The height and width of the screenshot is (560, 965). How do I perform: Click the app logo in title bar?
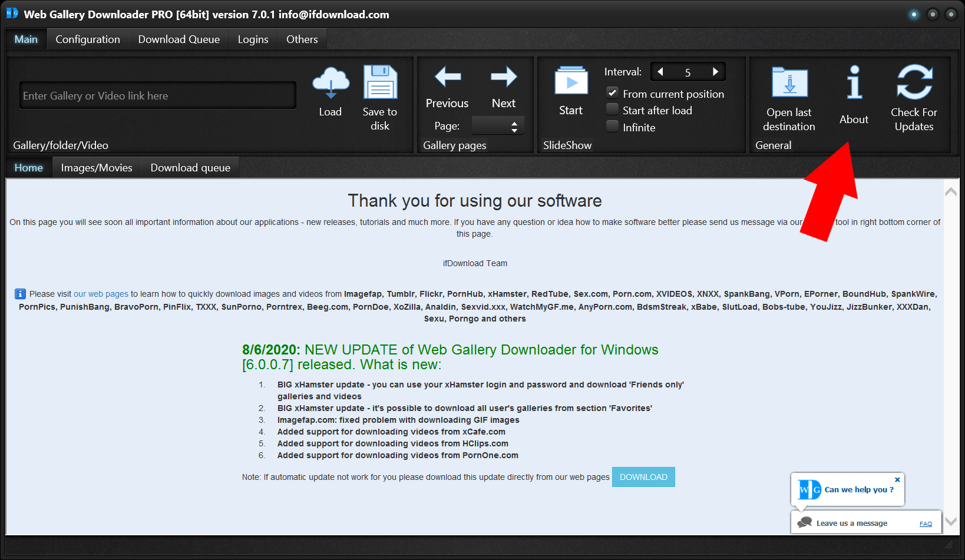pyautogui.click(x=12, y=13)
